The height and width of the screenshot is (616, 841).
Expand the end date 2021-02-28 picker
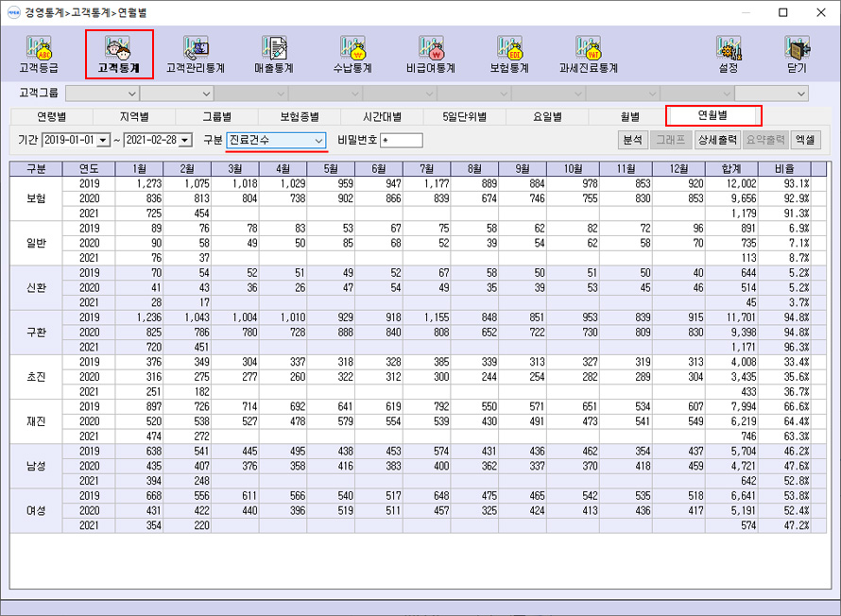(184, 141)
